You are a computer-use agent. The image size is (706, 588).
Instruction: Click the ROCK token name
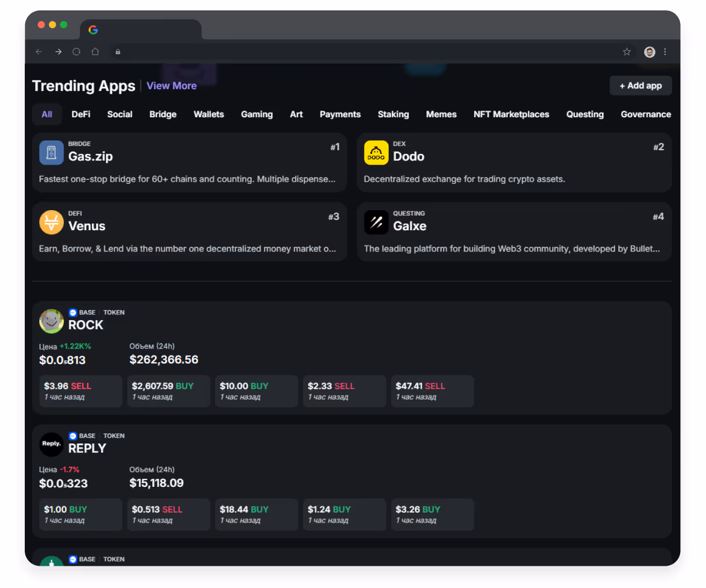[x=86, y=325]
